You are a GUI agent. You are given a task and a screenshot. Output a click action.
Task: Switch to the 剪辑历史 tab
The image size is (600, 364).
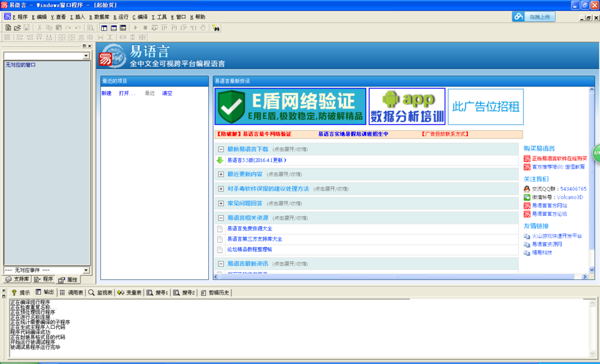tap(215, 293)
